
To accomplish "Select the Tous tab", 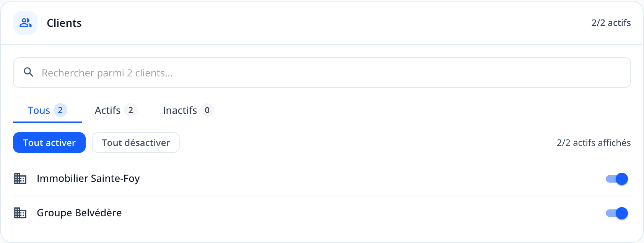I will pyautogui.click(x=47, y=111).
